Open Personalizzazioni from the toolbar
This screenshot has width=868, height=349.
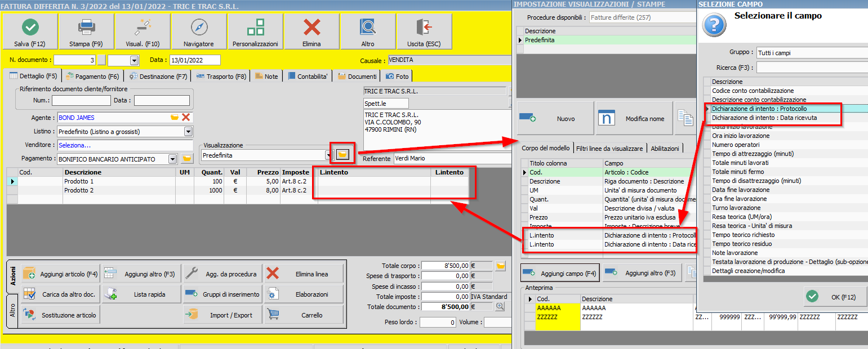pyautogui.click(x=255, y=33)
